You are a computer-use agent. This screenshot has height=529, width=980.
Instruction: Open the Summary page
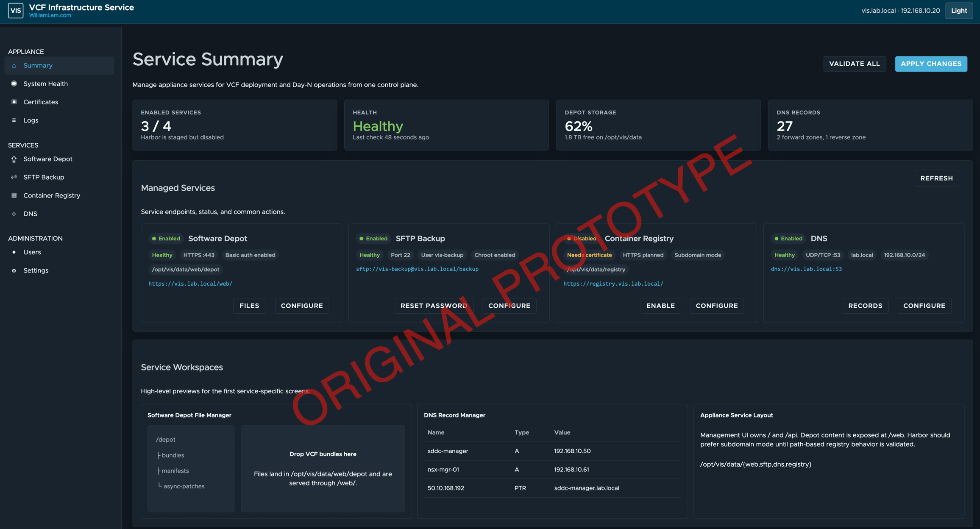click(x=59, y=66)
